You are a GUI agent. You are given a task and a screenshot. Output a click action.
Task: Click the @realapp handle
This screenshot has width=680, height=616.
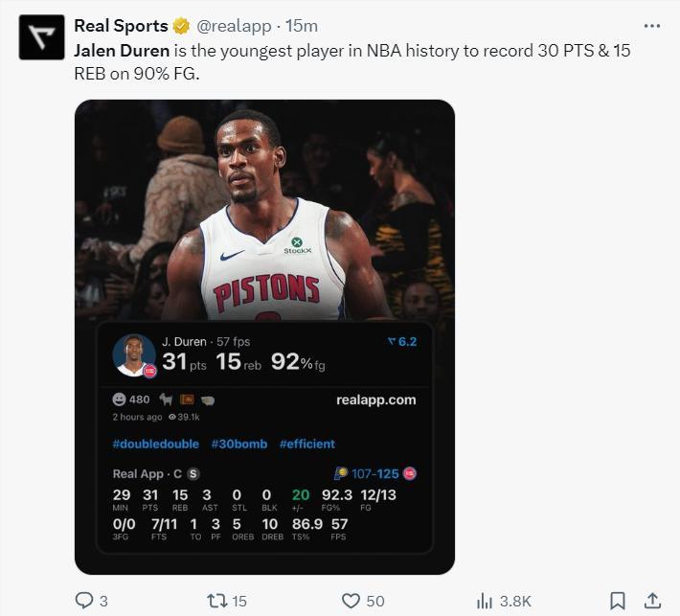point(230,27)
